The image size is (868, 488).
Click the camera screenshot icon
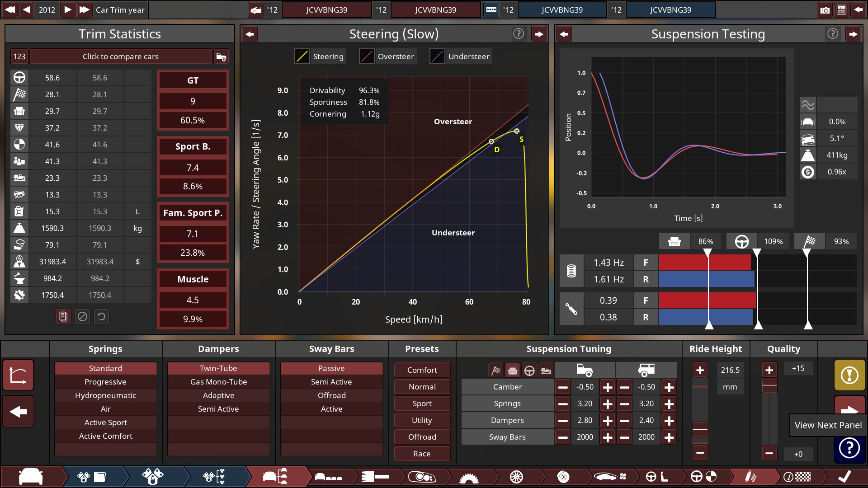click(825, 10)
